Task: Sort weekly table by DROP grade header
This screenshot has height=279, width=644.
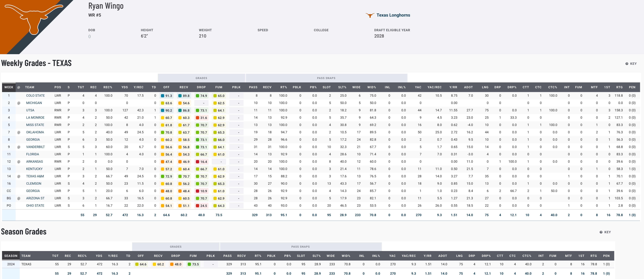Action: coord(201,87)
